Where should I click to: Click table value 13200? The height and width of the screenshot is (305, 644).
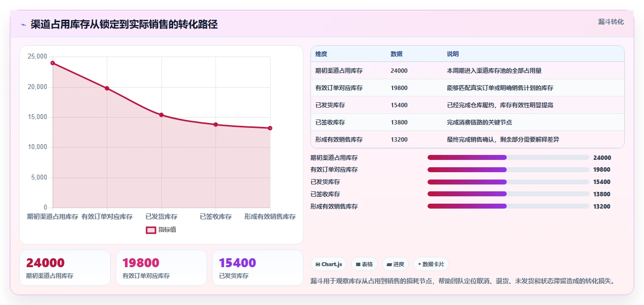tap(399, 140)
